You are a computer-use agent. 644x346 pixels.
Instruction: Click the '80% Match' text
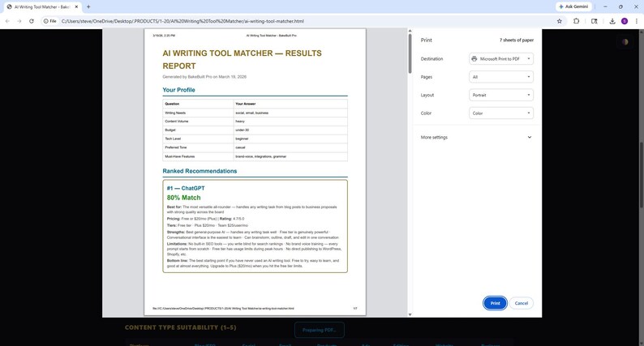183,198
